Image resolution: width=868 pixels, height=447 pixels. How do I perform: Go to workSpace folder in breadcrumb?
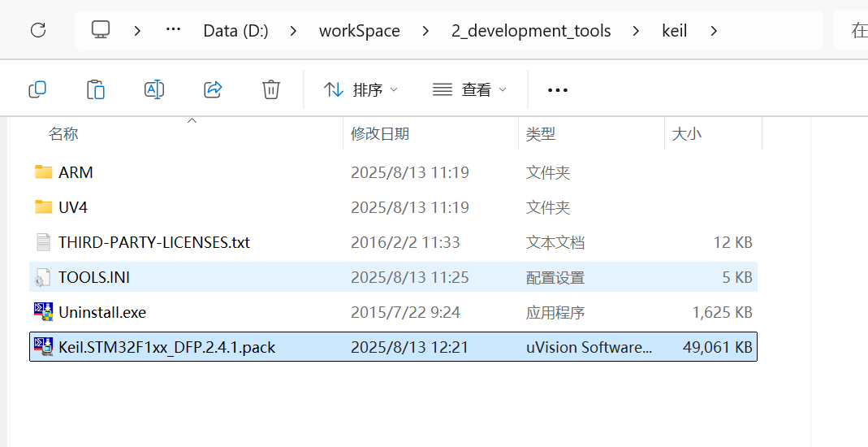tap(359, 30)
